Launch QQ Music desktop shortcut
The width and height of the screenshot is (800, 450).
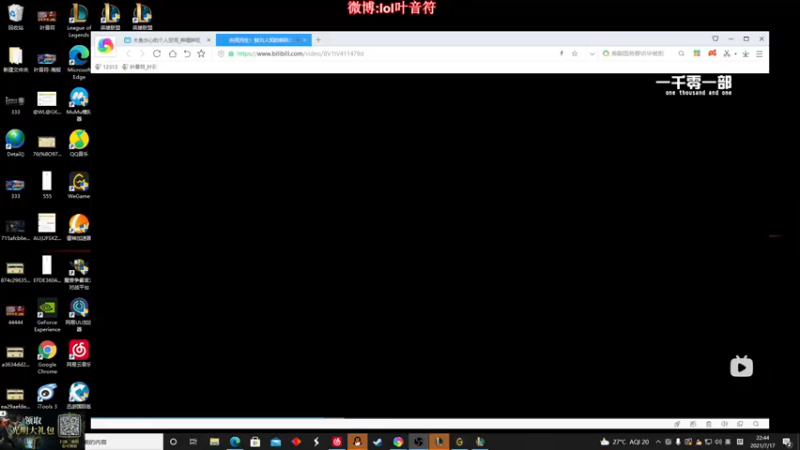(79, 143)
